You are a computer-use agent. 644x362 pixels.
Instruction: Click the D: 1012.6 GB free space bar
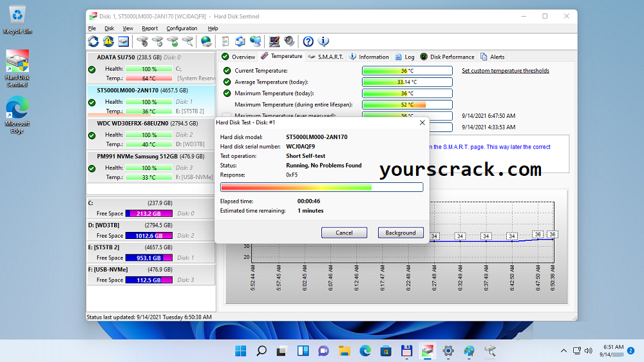pyautogui.click(x=149, y=236)
